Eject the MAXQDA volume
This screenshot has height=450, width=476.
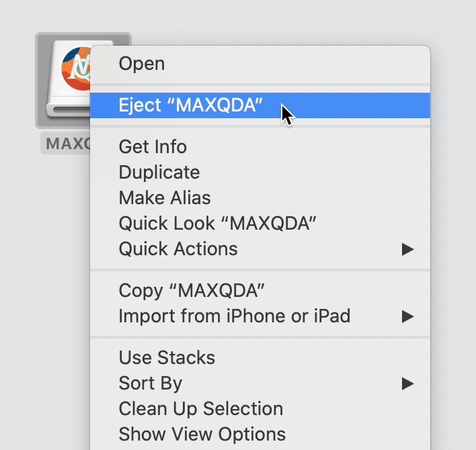(x=260, y=105)
